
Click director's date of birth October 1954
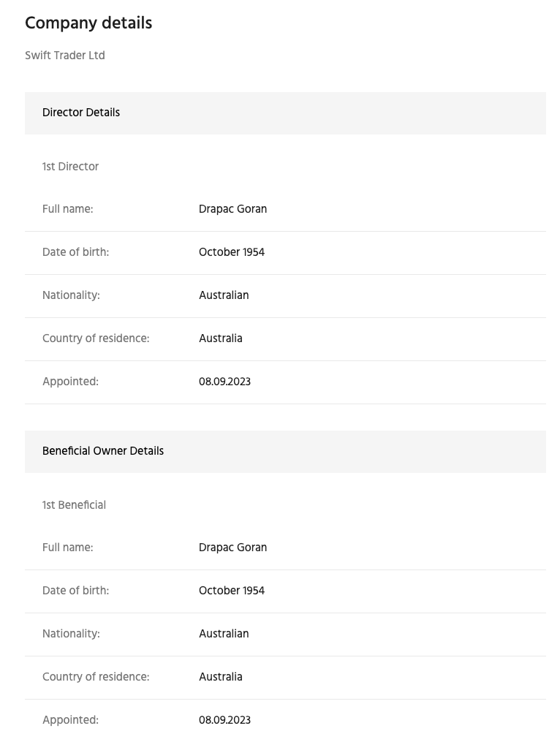point(232,252)
